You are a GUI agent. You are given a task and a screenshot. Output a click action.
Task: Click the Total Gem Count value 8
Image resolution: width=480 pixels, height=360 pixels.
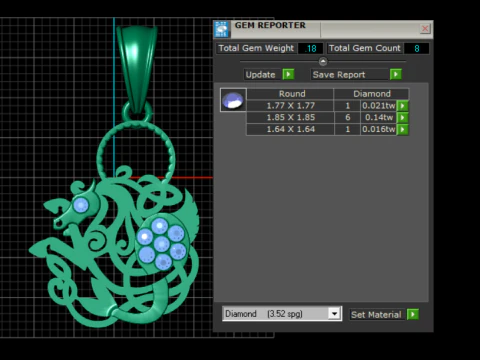416,48
